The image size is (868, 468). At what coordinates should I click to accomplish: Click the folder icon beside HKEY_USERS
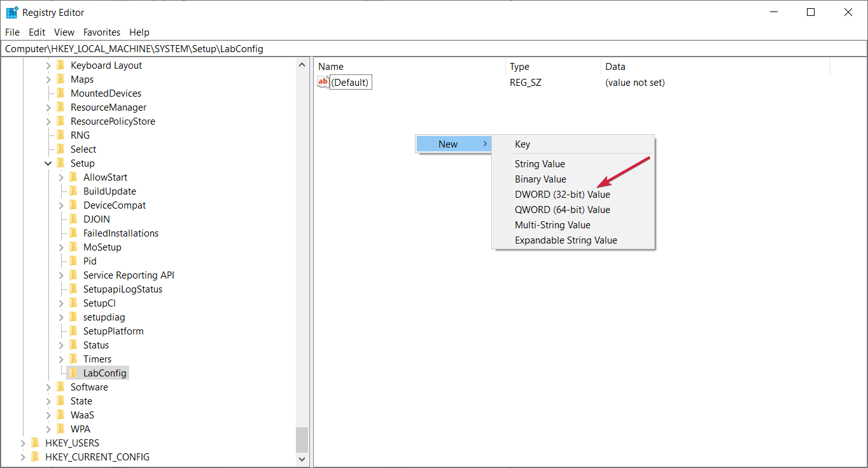[35, 443]
